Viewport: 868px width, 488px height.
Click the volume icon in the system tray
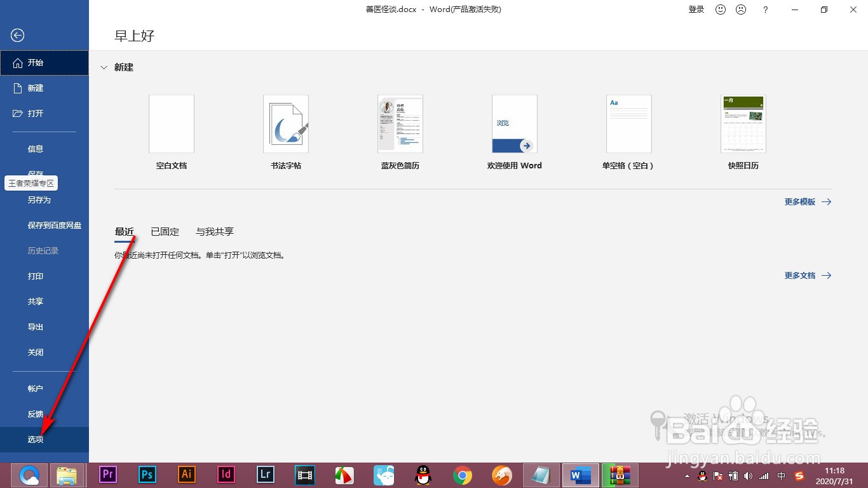coord(747,476)
